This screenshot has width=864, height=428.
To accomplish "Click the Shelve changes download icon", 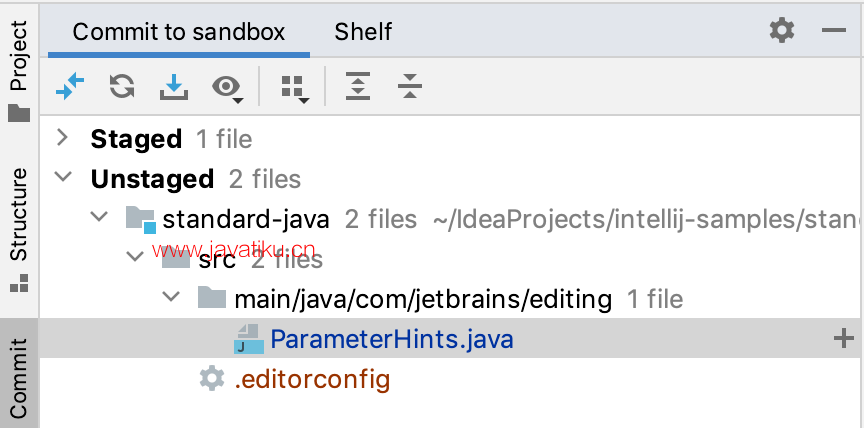I will [x=174, y=87].
